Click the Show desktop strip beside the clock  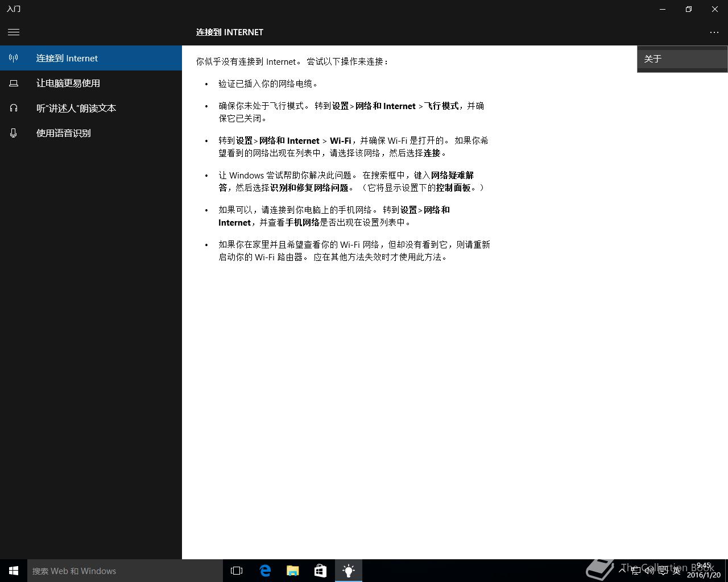(726, 571)
